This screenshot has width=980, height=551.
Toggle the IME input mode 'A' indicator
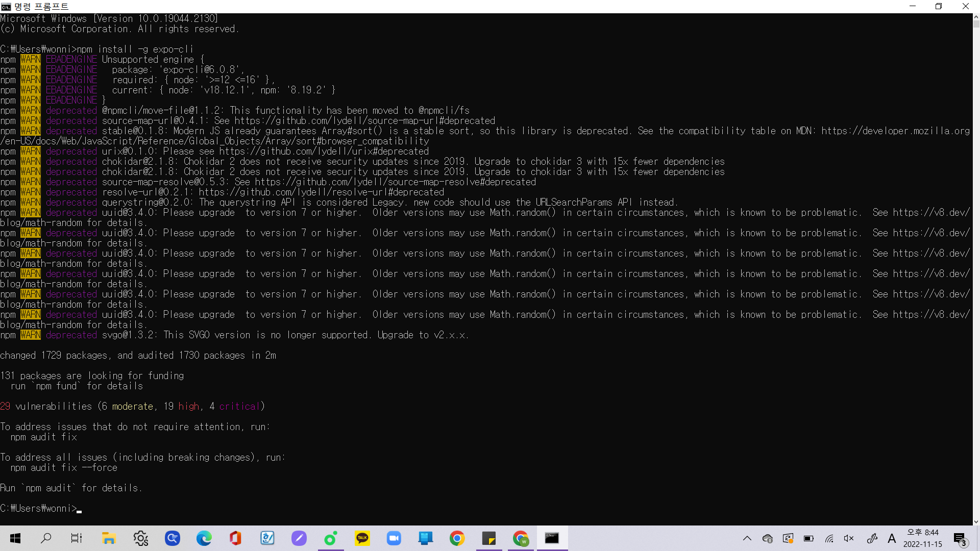point(892,538)
